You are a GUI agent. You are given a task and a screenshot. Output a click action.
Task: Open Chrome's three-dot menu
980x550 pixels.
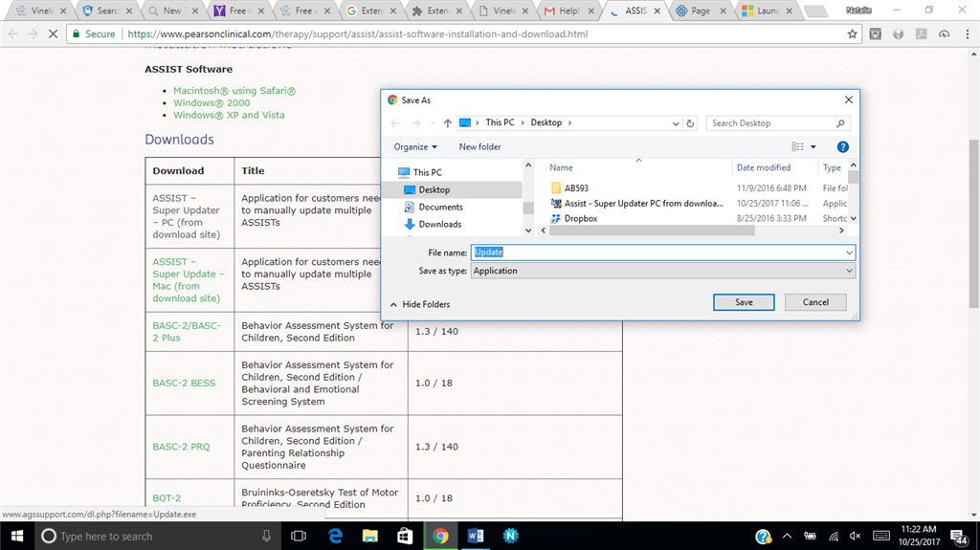tap(968, 33)
